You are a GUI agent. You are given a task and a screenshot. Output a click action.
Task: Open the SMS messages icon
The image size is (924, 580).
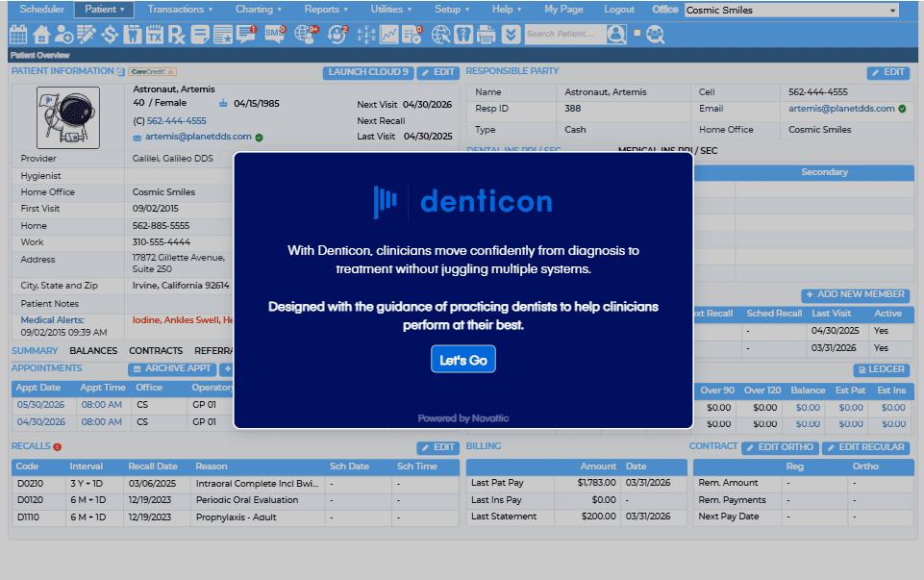pyautogui.click(x=275, y=35)
